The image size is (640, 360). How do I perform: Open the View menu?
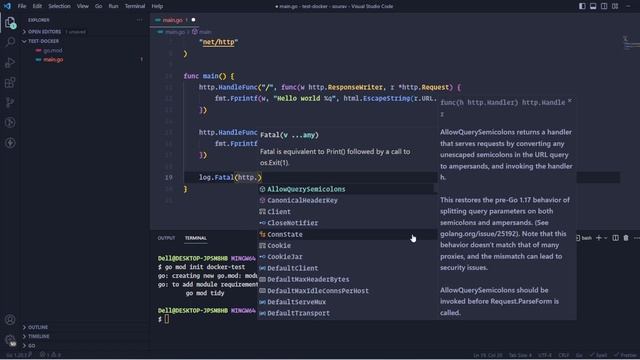click(x=82, y=6)
